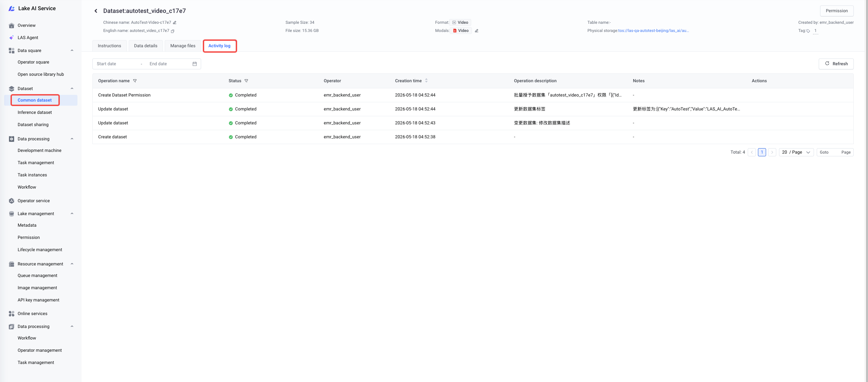Go to the next page of results
The height and width of the screenshot is (382, 868).
772,152
